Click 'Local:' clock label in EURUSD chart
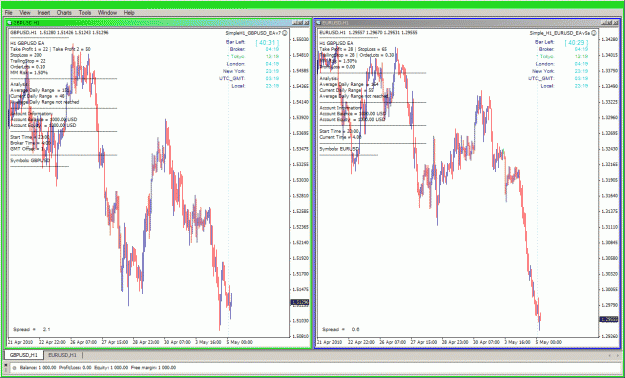Screen dimensions: 625x378 tap(547, 86)
